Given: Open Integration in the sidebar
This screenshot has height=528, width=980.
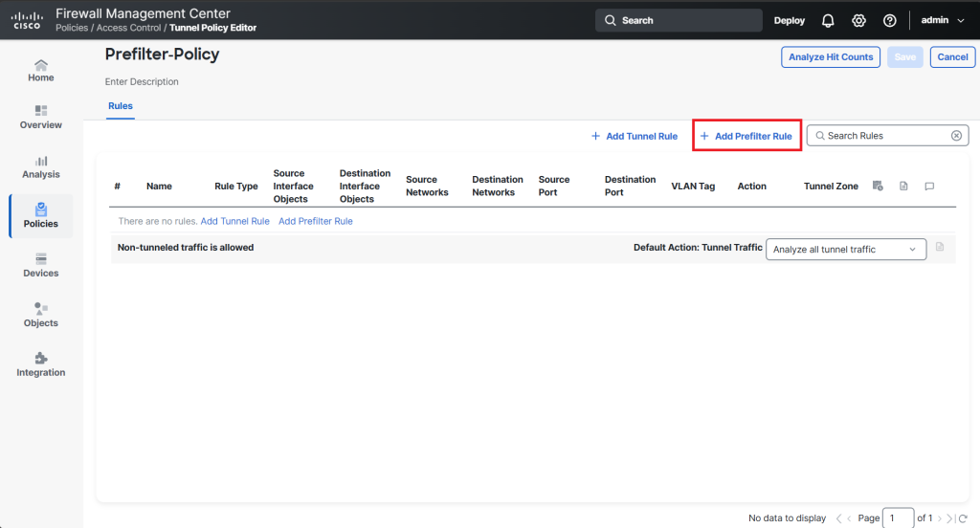Looking at the screenshot, I should coord(40,364).
